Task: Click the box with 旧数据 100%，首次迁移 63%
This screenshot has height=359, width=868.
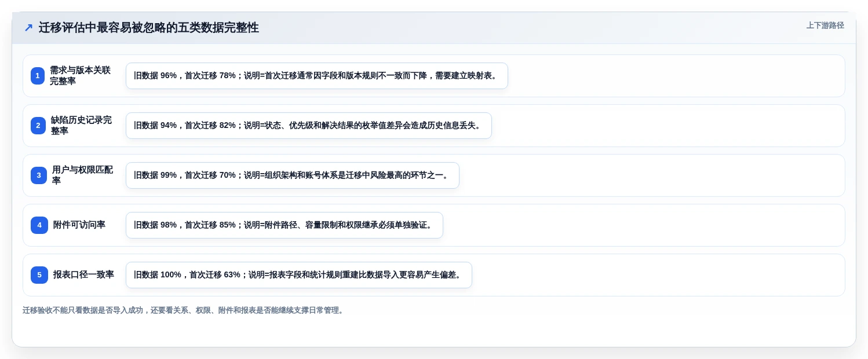Action: (299, 275)
